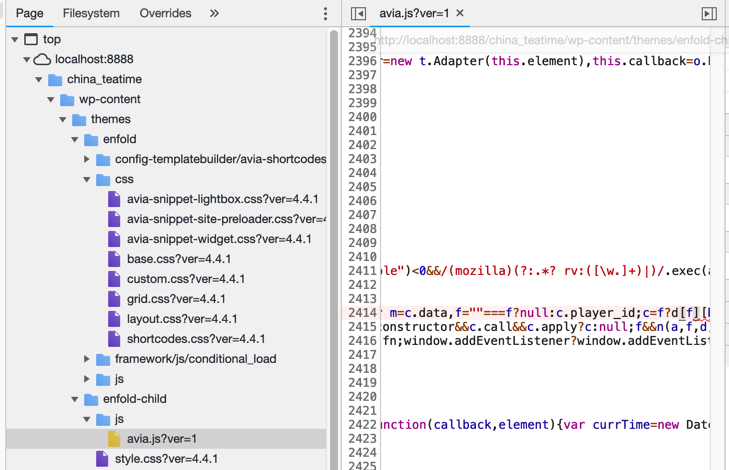This screenshot has width=729, height=470.
Task: Click avia-snippet-lightbox.css file icon
Action: point(114,199)
